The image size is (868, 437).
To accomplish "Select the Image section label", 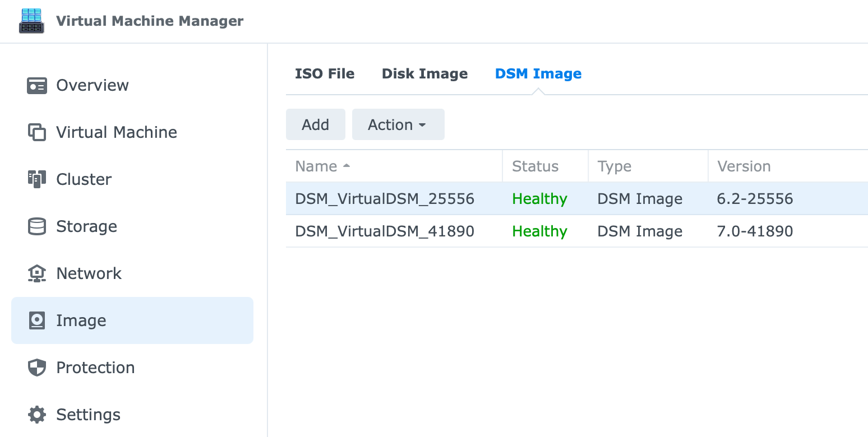I will [x=81, y=320].
